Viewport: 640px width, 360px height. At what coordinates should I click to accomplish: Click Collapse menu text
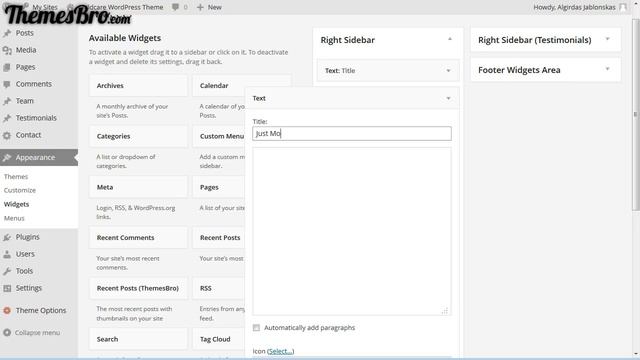(38, 333)
